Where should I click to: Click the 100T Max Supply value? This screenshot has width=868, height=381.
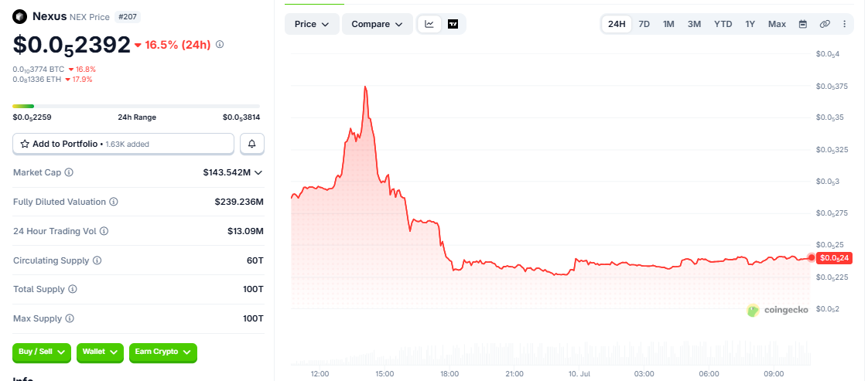coord(253,318)
